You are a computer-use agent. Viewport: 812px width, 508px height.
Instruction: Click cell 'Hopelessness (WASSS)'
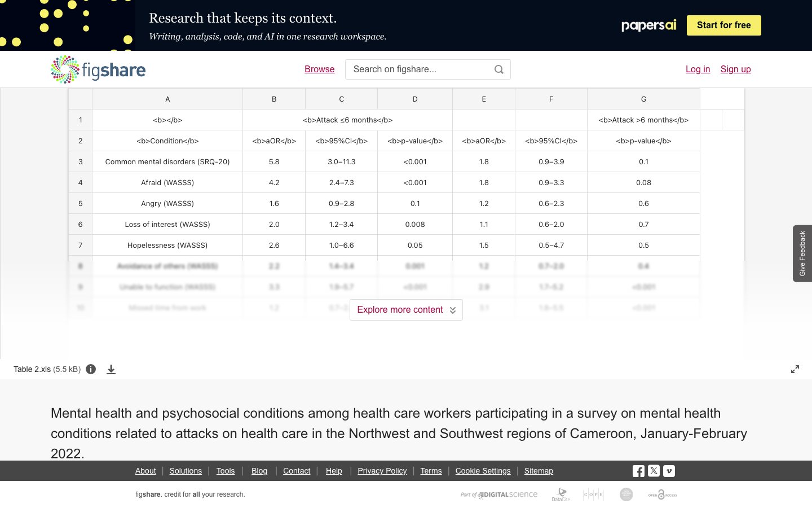(167, 245)
